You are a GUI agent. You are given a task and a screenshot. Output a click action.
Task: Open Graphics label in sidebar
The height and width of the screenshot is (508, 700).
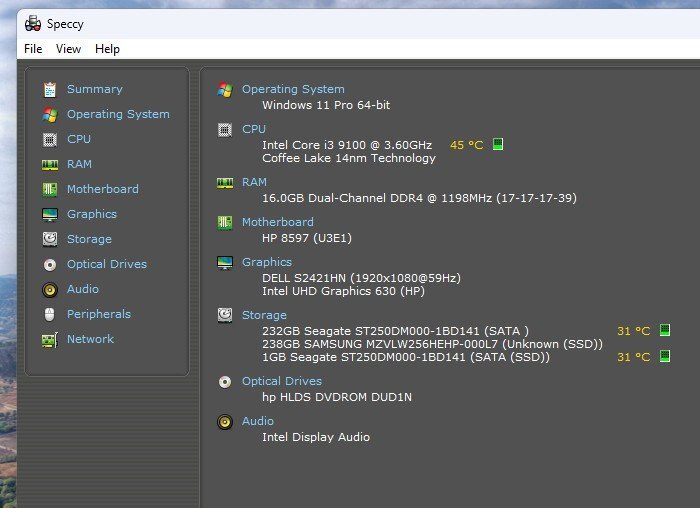coord(92,214)
